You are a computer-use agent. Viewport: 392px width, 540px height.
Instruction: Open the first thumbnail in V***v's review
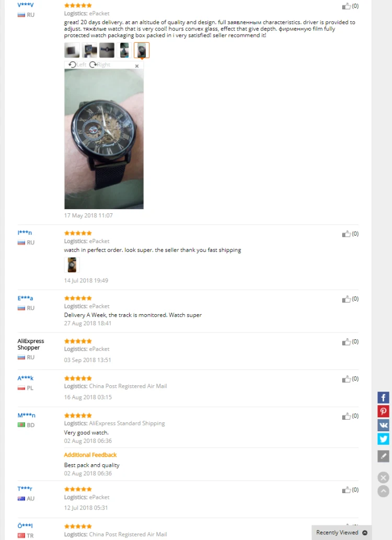(72, 50)
